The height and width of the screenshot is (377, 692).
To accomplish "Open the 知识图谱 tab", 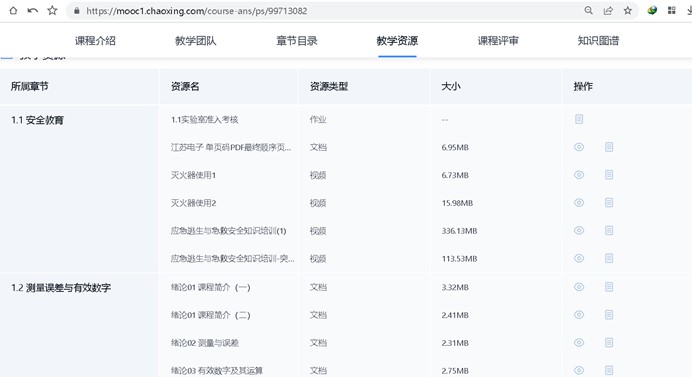I will [x=598, y=41].
